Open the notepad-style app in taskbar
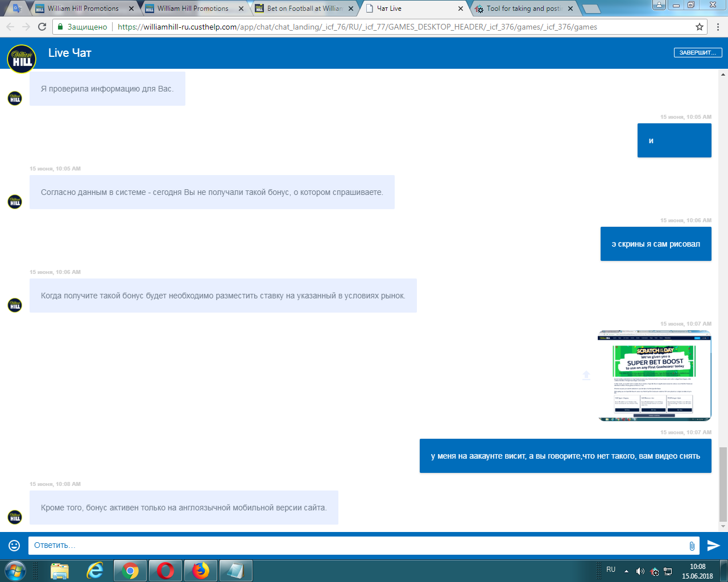 coord(236,571)
